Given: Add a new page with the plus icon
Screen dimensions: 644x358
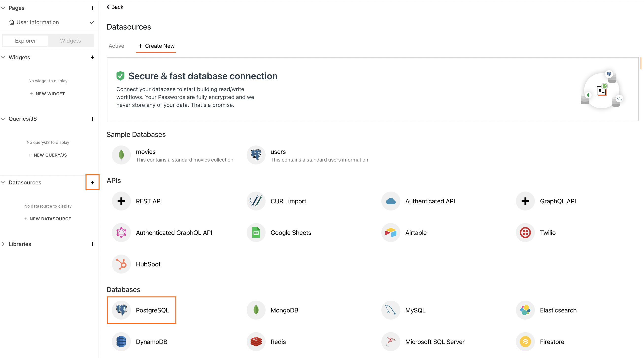Looking at the screenshot, I should (x=92, y=8).
